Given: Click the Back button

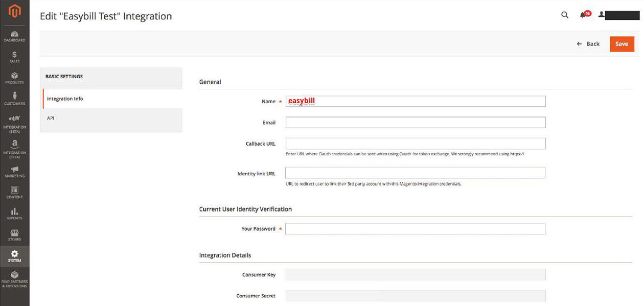Looking at the screenshot, I should (588, 44).
